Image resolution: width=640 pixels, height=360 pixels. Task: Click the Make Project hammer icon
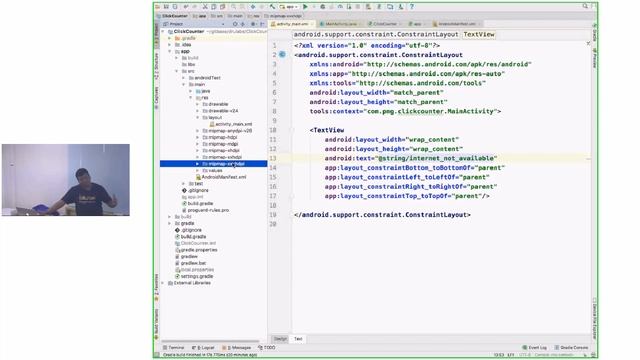point(272,7)
